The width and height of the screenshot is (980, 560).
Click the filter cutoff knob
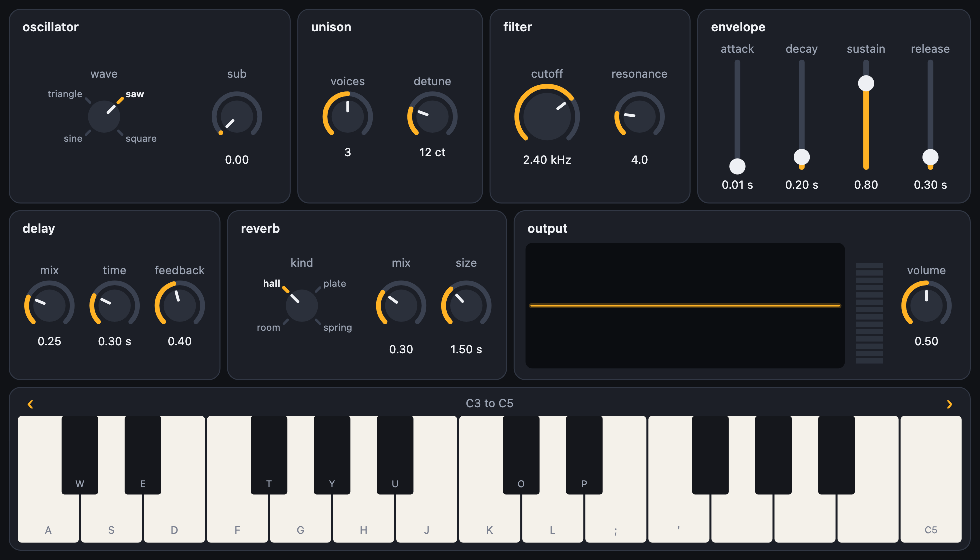click(x=547, y=116)
